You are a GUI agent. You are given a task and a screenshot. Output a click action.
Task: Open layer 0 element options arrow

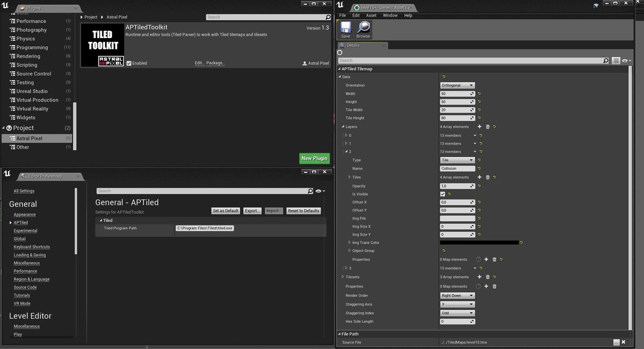[475, 135]
